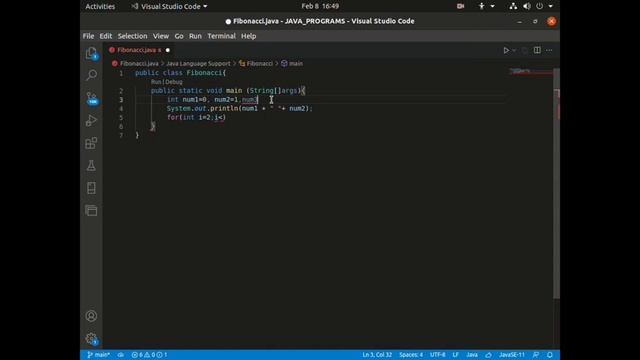Viewport: 640px width, 360px height.
Task: Open the Testing beaker view
Action: (x=91, y=165)
